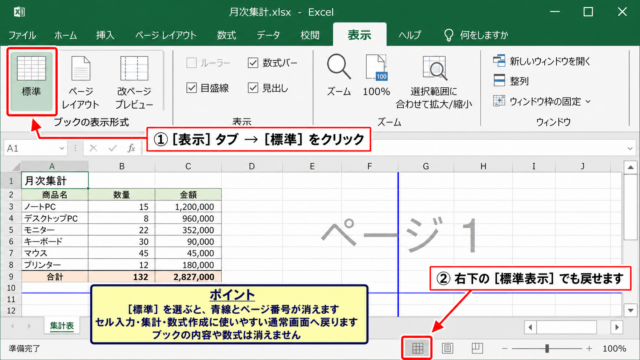
Task: Open the ファイル tab
Action: (22, 35)
